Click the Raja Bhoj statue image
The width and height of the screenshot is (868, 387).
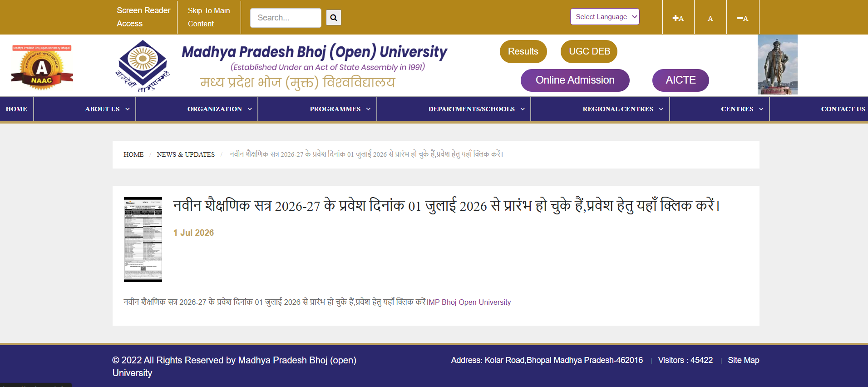pos(778,64)
